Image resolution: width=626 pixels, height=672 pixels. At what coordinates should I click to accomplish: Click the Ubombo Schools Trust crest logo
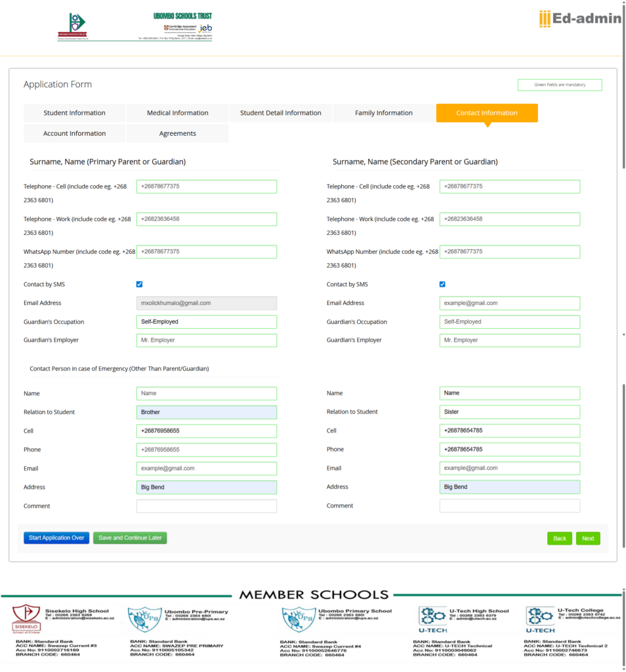click(x=73, y=26)
